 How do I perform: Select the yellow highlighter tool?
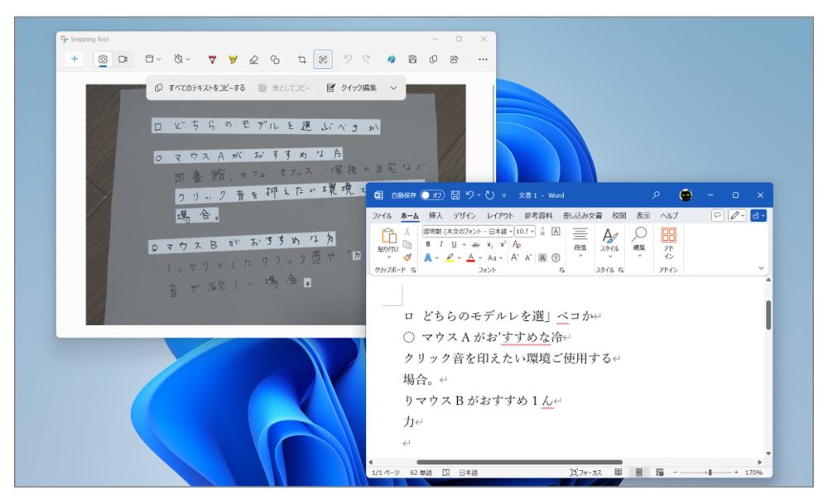point(233,60)
